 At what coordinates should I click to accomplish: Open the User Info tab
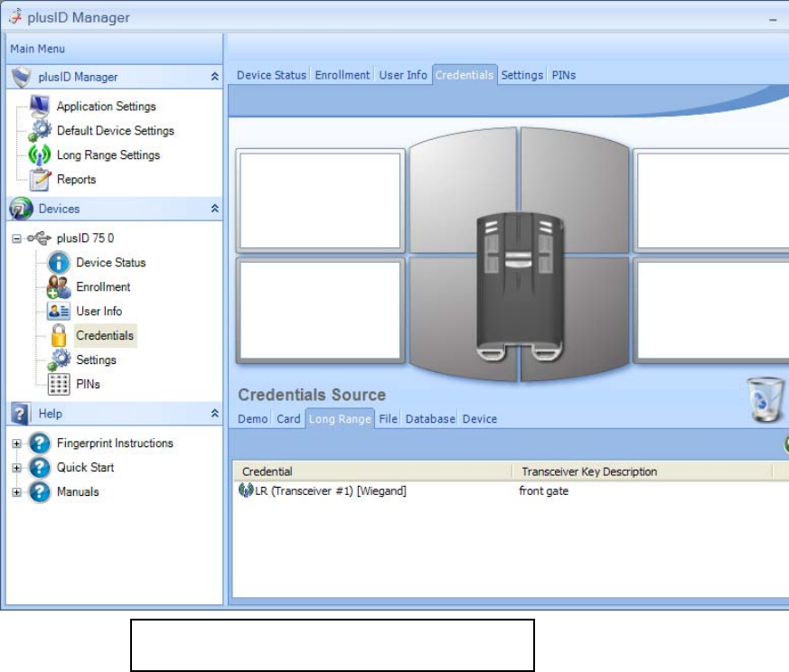pyautogui.click(x=403, y=75)
